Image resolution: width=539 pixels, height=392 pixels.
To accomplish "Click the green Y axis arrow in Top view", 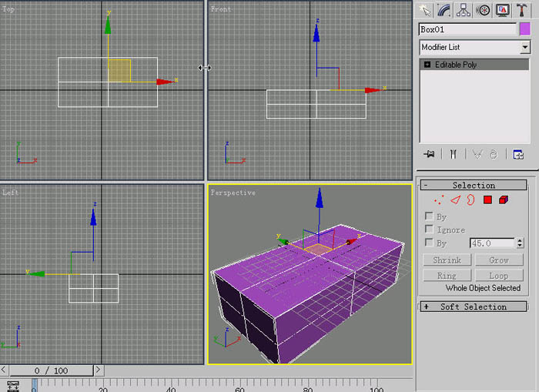I will pyautogui.click(x=108, y=25).
